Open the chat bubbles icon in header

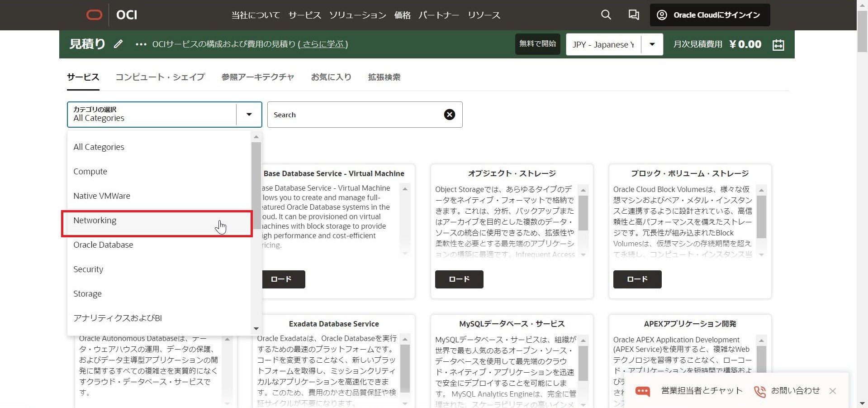[633, 15]
